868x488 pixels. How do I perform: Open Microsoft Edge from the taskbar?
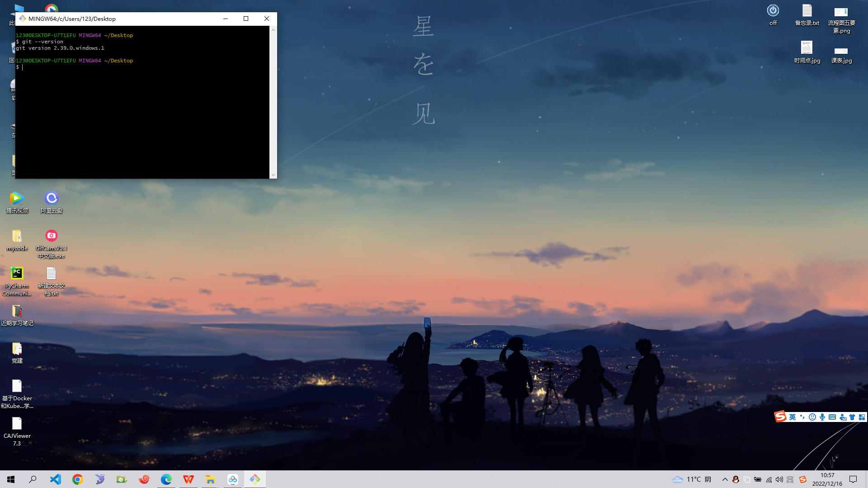point(166,479)
